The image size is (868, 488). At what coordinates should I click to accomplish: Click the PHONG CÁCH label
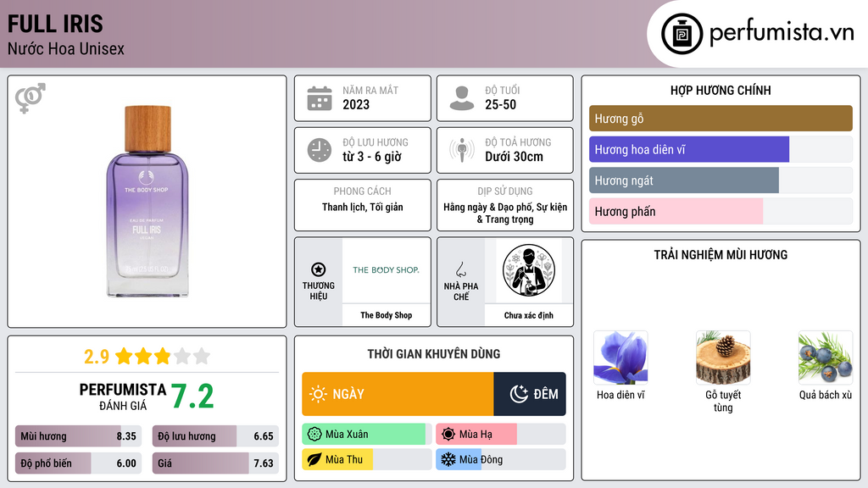pyautogui.click(x=362, y=191)
